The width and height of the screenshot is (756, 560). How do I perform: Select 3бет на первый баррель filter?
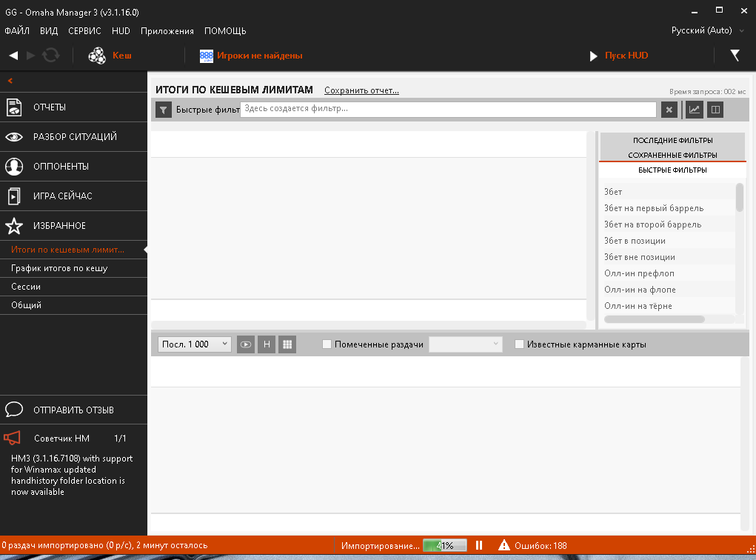(x=668, y=208)
